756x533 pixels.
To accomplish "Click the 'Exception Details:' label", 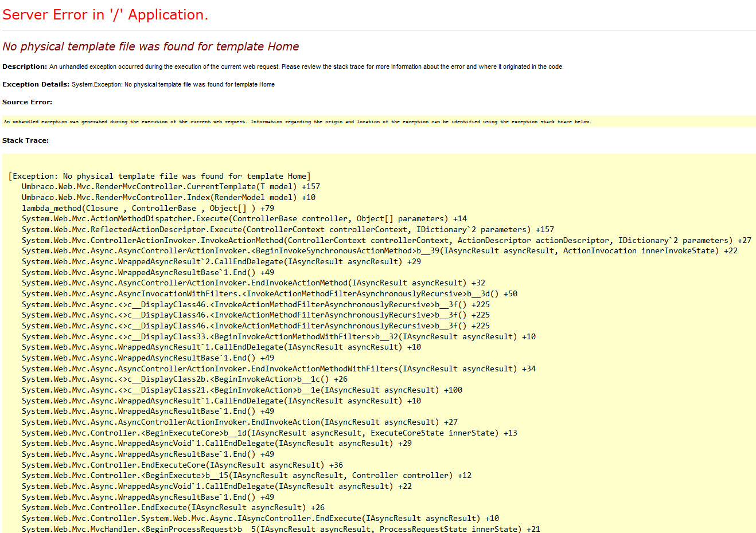I will [36, 84].
